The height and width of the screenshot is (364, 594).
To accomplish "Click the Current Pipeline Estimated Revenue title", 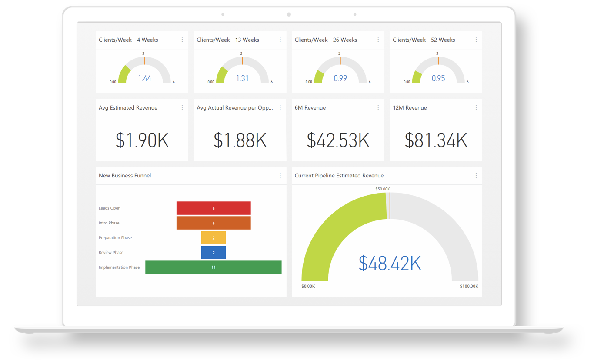I will 339,176.
